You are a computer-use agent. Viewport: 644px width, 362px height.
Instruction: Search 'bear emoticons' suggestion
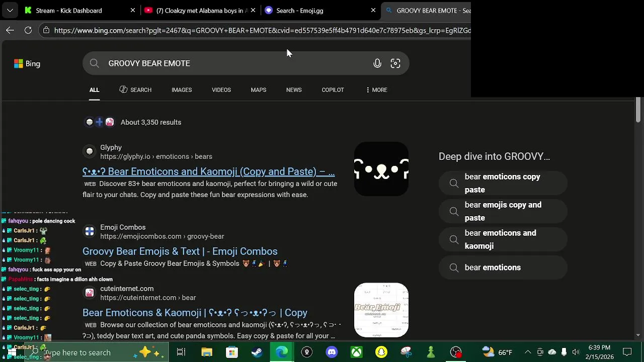tap(503, 267)
